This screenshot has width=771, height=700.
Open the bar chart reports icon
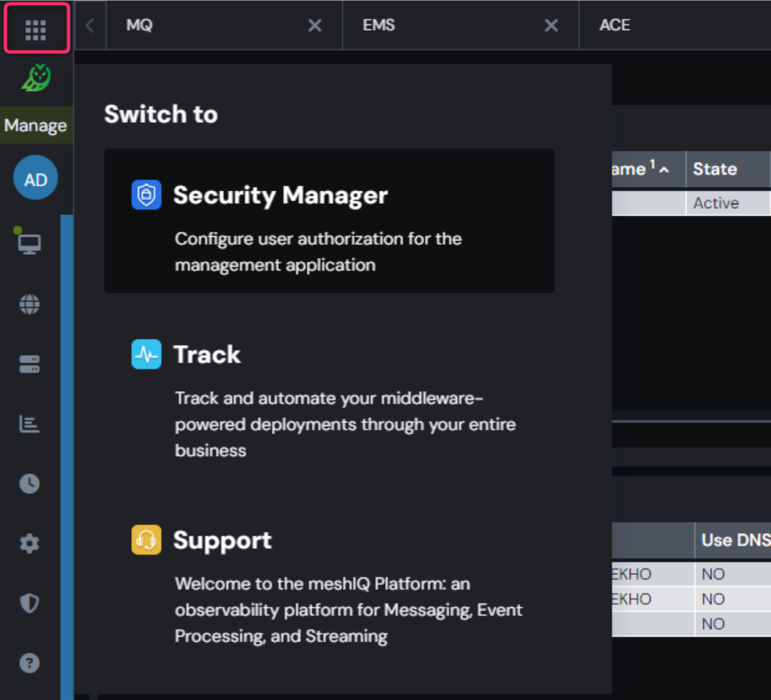(x=29, y=424)
